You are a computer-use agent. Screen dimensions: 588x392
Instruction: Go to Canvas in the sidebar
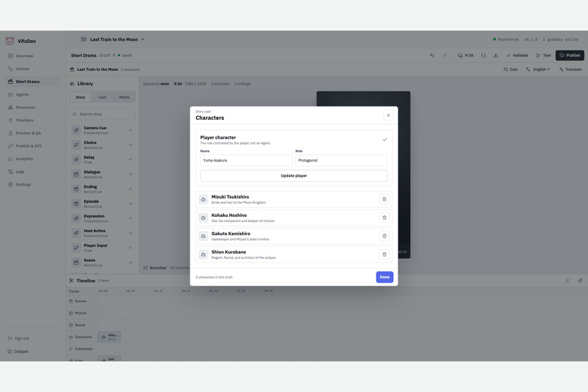tap(33, 69)
